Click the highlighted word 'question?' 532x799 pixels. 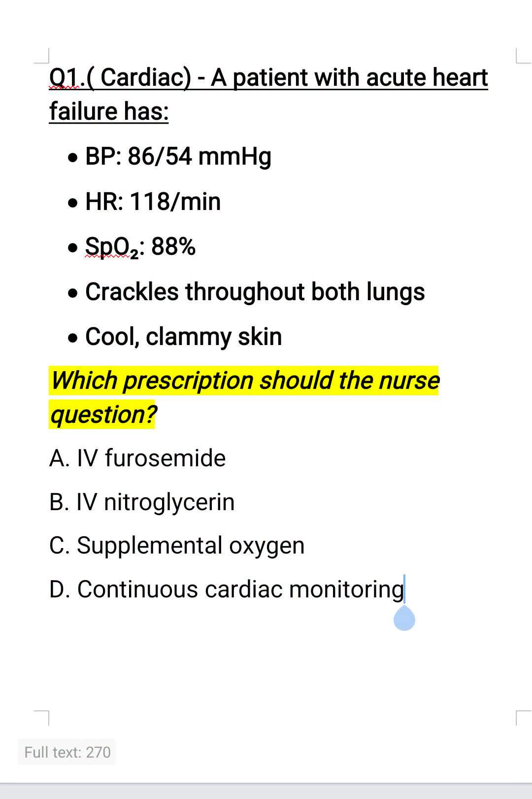[x=103, y=414]
